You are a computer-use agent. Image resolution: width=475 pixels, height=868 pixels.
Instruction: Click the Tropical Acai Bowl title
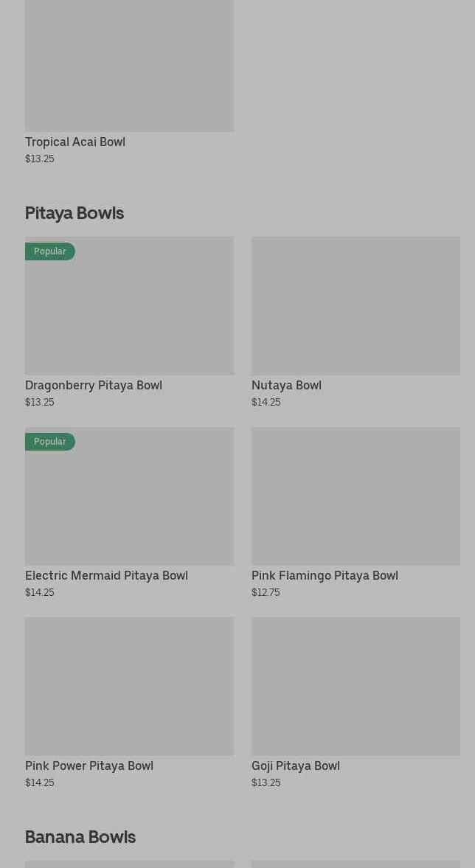tap(75, 142)
